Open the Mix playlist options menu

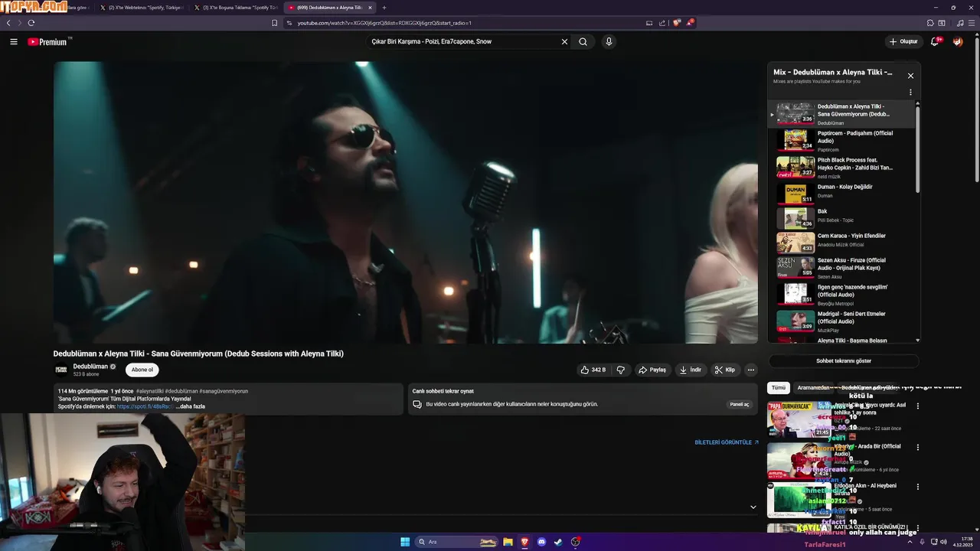coord(910,93)
